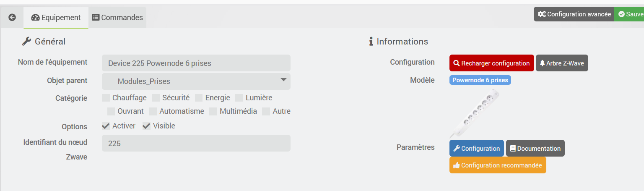Open the Equipement tab

[56, 18]
